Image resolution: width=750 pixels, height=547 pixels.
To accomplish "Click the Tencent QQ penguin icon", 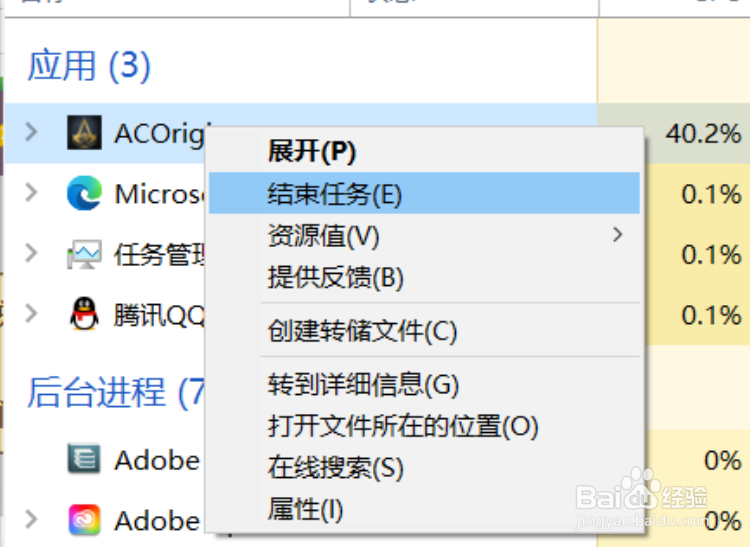I will [x=84, y=315].
